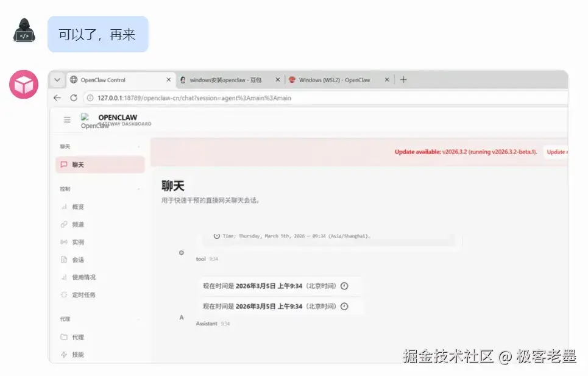Open the 实例 instances broadcast icon

point(65,241)
